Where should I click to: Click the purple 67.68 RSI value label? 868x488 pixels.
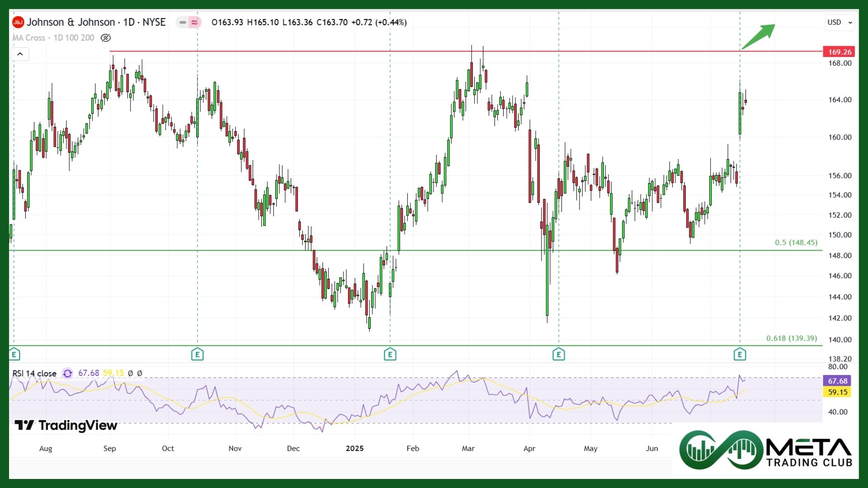(837, 381)
